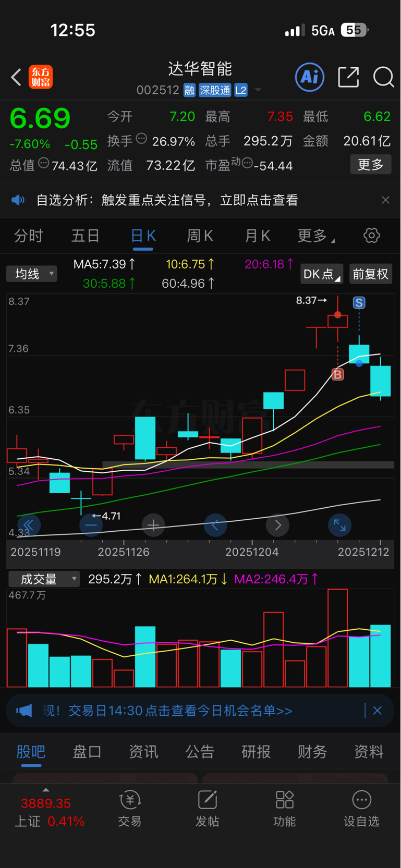The width and height of the screenshot is (401, 868).
Task: Switch to 周K chart tab
Action: [200, 236]
